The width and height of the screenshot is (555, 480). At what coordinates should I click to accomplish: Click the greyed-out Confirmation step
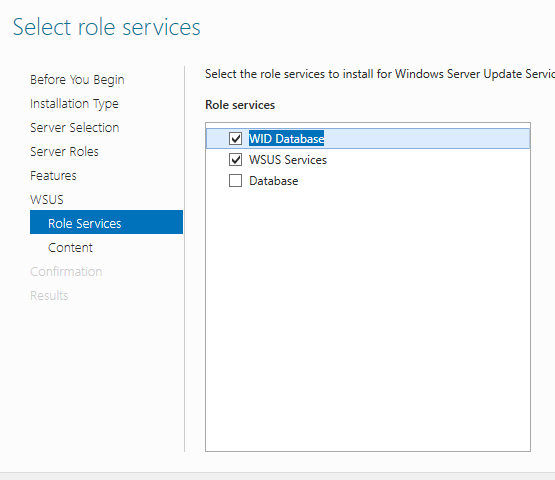coord(66,272)
